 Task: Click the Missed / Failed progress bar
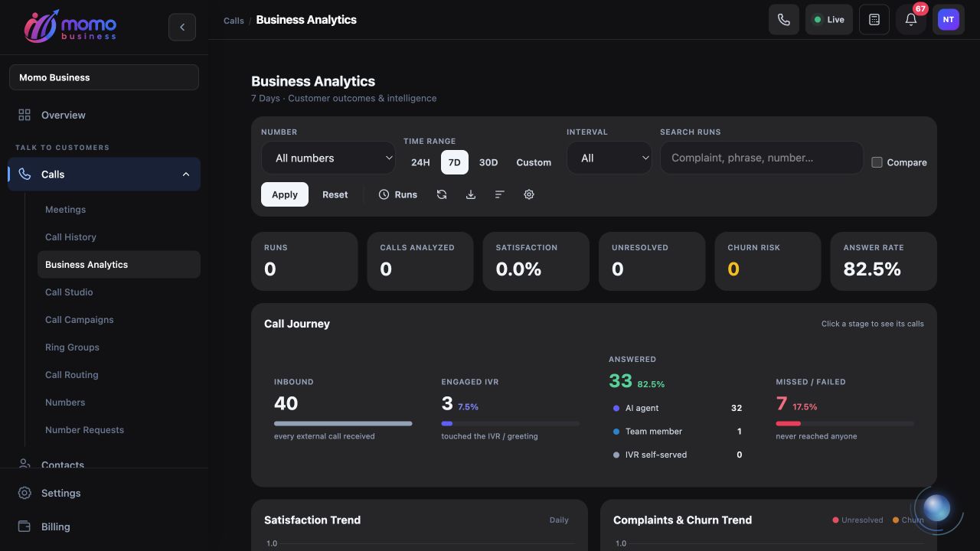click(x=844, y=423)
